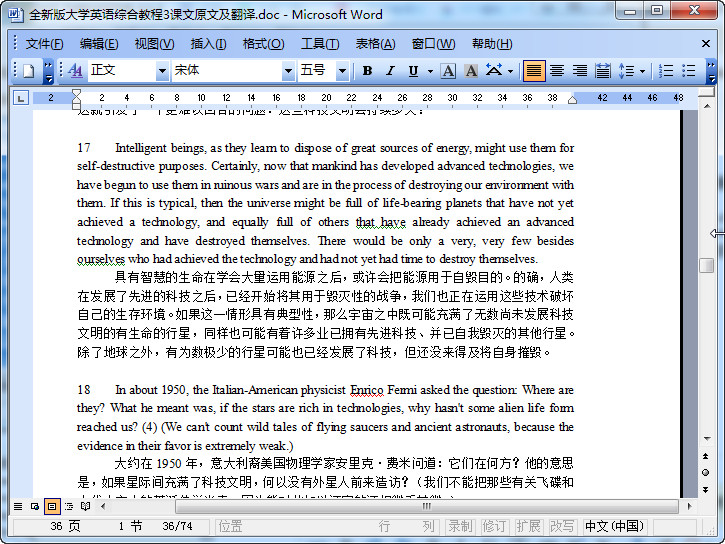The image size is (725, 544).
Task: Open the 编辑(E) menu
Action: 99,44
